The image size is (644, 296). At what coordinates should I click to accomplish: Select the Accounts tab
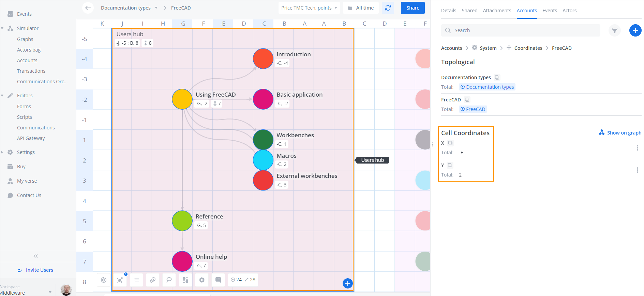[527, 11]
